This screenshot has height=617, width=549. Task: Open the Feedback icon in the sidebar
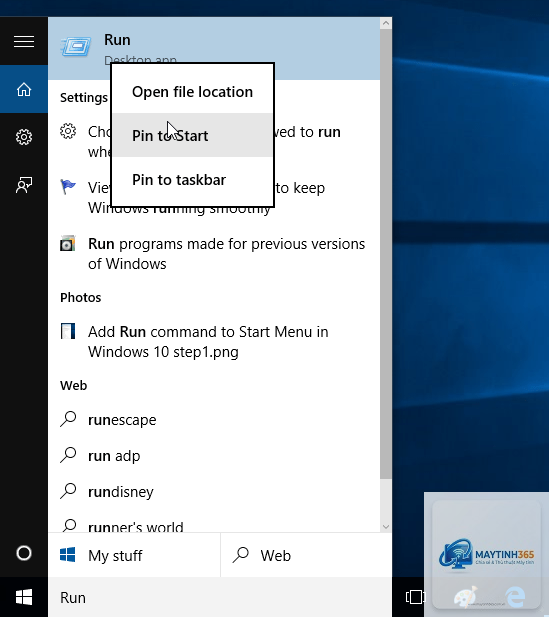pos(24,185)
